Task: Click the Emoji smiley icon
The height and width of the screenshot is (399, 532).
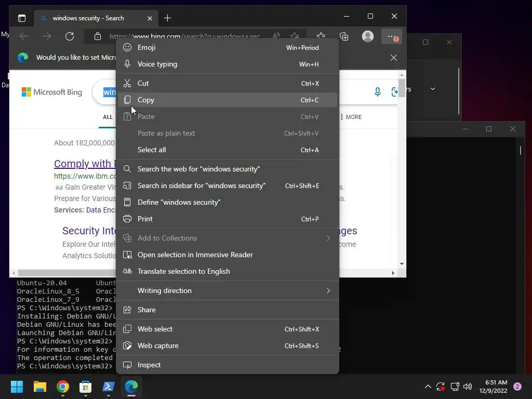Action: point(127,47)
